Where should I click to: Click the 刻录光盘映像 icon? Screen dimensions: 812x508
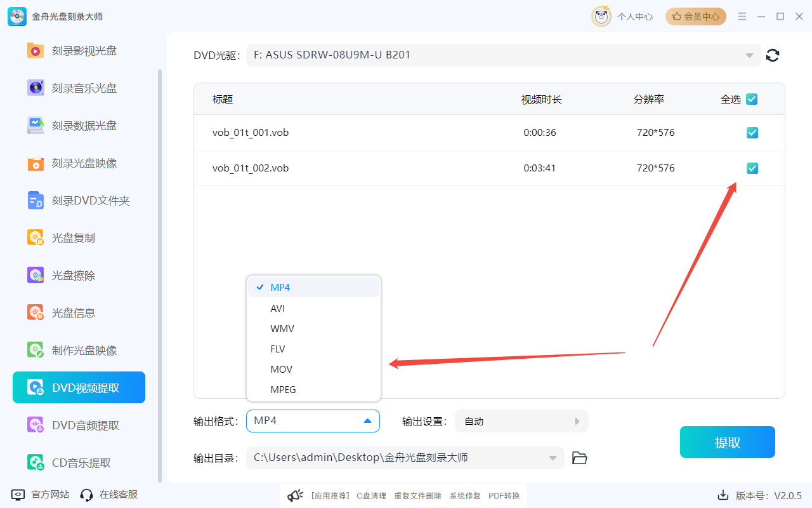point(36,163)
